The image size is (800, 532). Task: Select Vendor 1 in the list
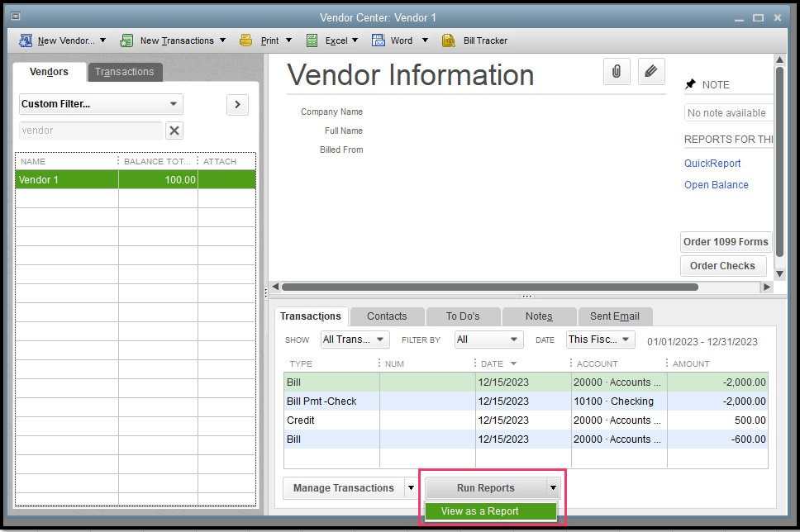pyautogui.click(x=136, y=179)
